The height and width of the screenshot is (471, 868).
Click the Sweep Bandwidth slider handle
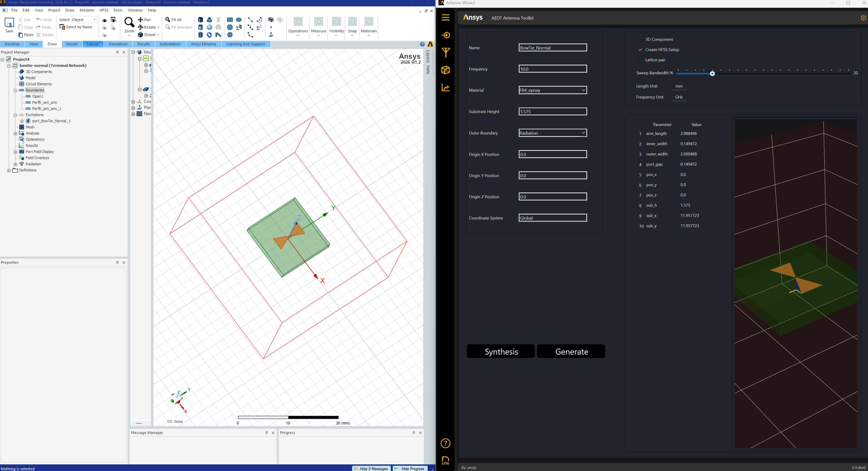(x=712, y=74)
